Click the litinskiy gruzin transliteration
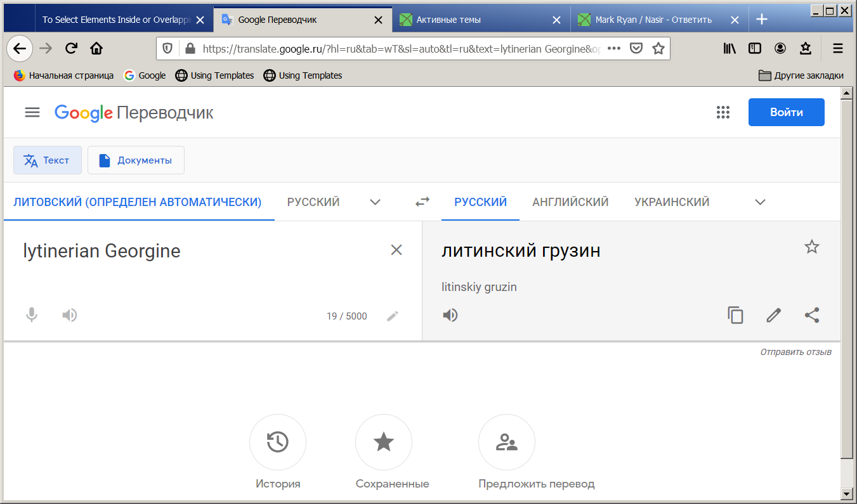 (479, 287)
